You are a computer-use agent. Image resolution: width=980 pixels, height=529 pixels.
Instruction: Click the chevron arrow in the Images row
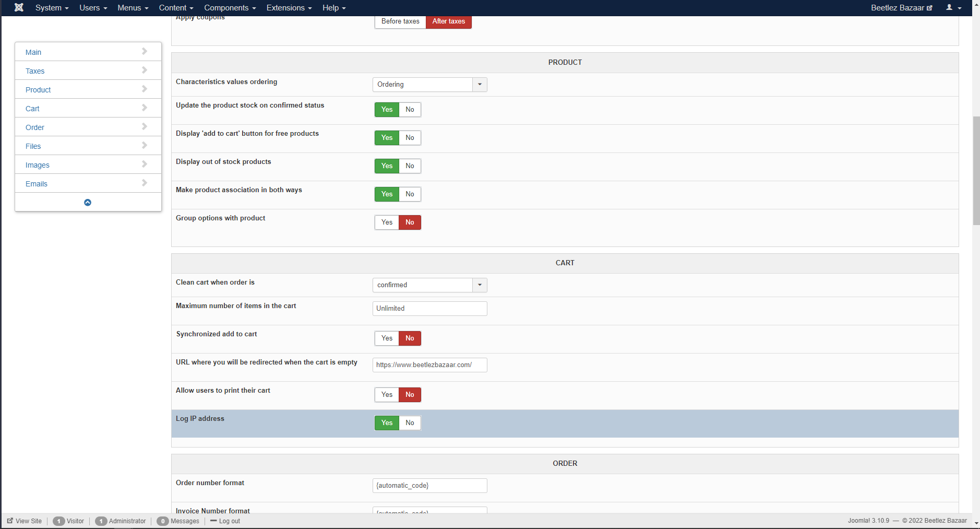point(145,164)
